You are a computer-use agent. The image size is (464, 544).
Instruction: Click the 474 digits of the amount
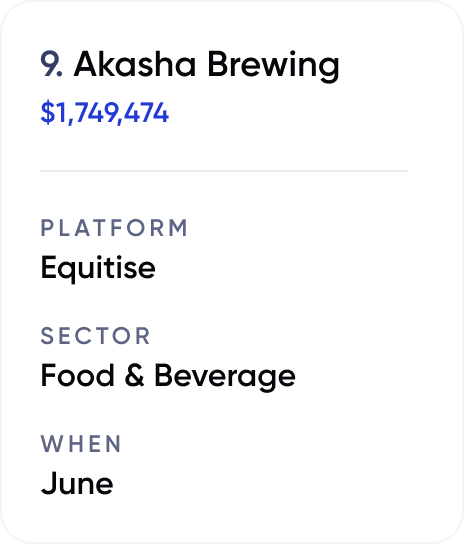click(146, 113)
